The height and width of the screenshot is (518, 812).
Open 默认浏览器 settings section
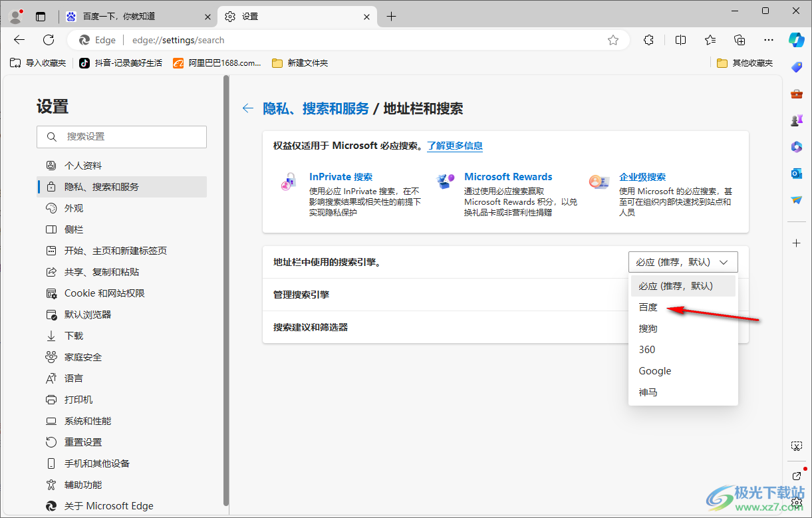pos(122,315)
